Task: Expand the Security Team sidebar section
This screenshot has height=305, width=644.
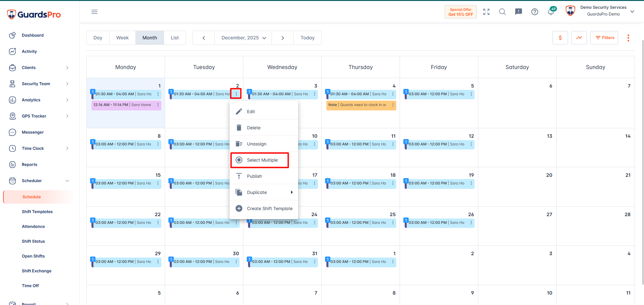Action: click(67, 84)
